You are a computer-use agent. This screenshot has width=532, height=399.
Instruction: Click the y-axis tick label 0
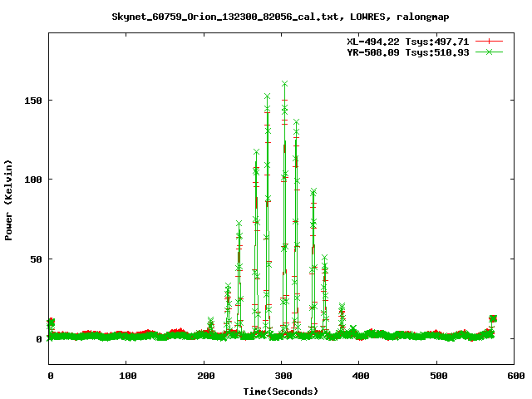pyautogui.click(x=39, y=339)
